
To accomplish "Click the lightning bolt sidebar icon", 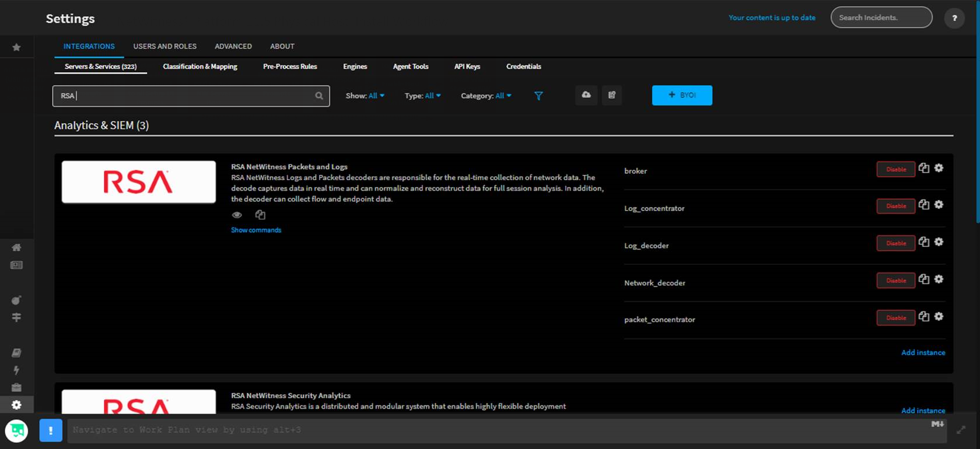I will click(x=16, y=370).
